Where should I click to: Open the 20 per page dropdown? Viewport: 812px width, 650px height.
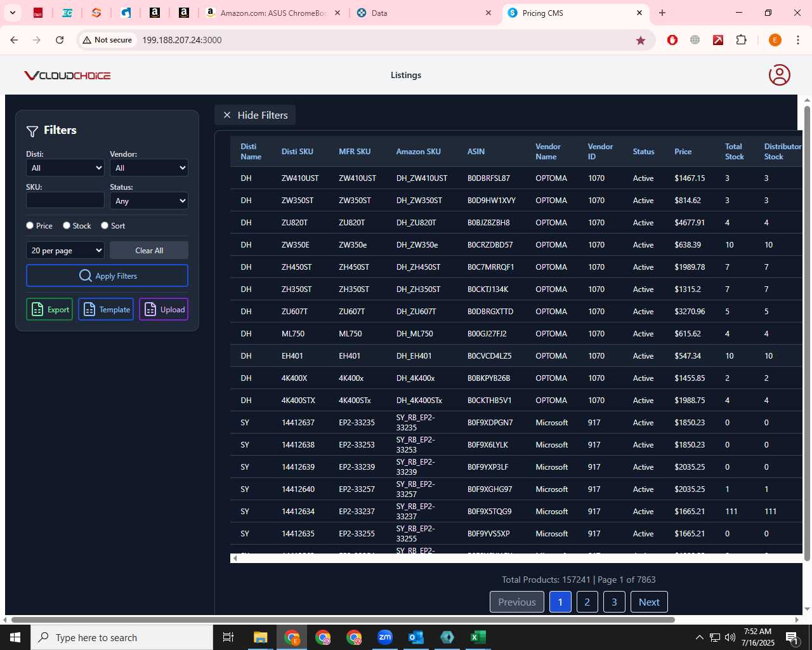click(x=65, y=250)
